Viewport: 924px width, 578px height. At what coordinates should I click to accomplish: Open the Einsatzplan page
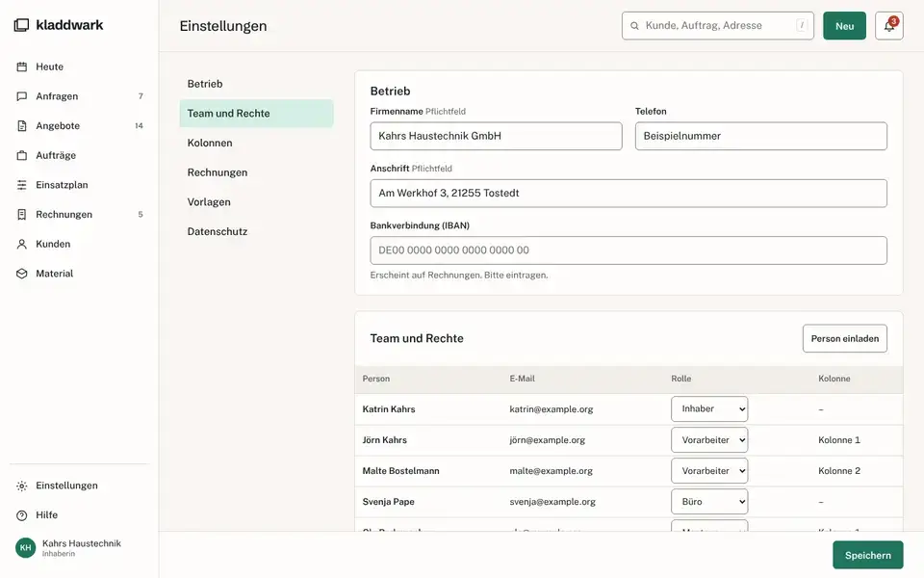78,185
